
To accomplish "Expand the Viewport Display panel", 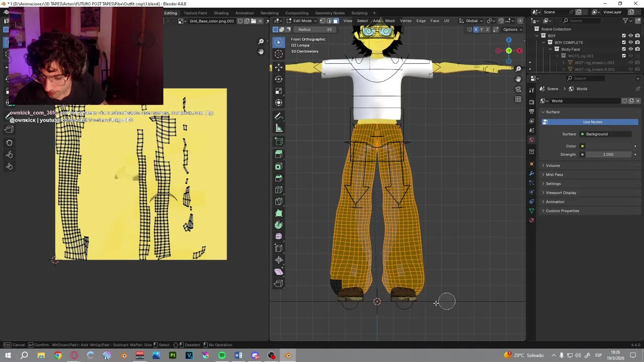I will [560, 193].
